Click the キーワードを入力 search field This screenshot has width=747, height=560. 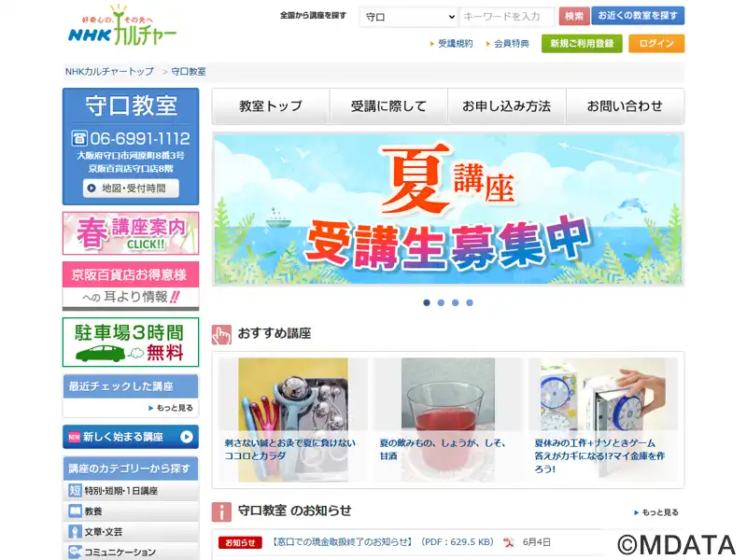pyautogui.click(x=508, y=17)
